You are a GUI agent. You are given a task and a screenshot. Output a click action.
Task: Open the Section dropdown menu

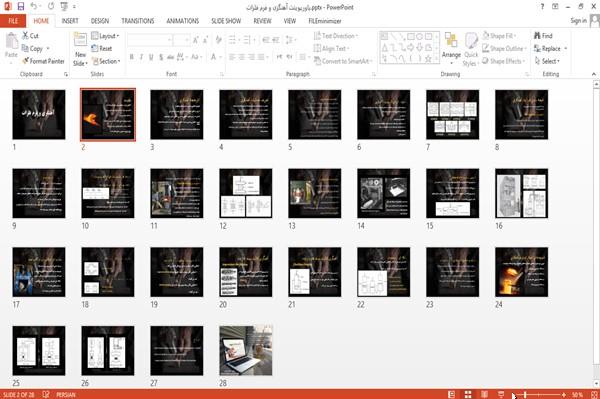click(106, 61)
